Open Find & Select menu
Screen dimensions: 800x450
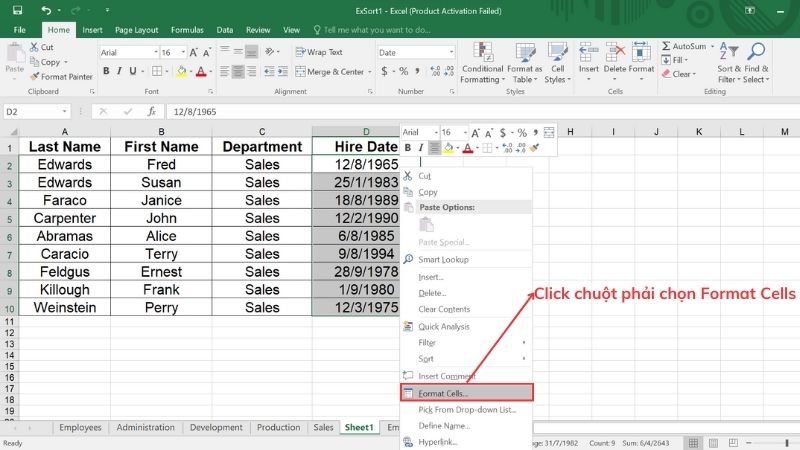click(x=756, y=63)
